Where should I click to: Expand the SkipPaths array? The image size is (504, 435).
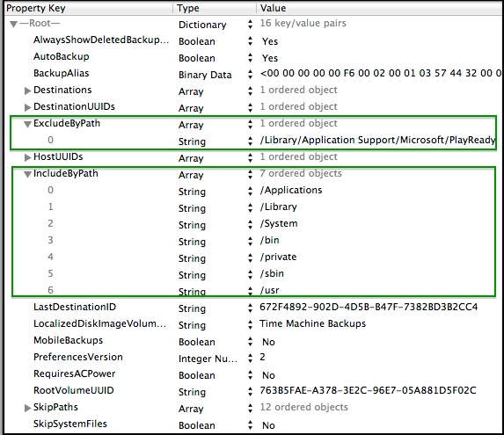tap(27, 408)
